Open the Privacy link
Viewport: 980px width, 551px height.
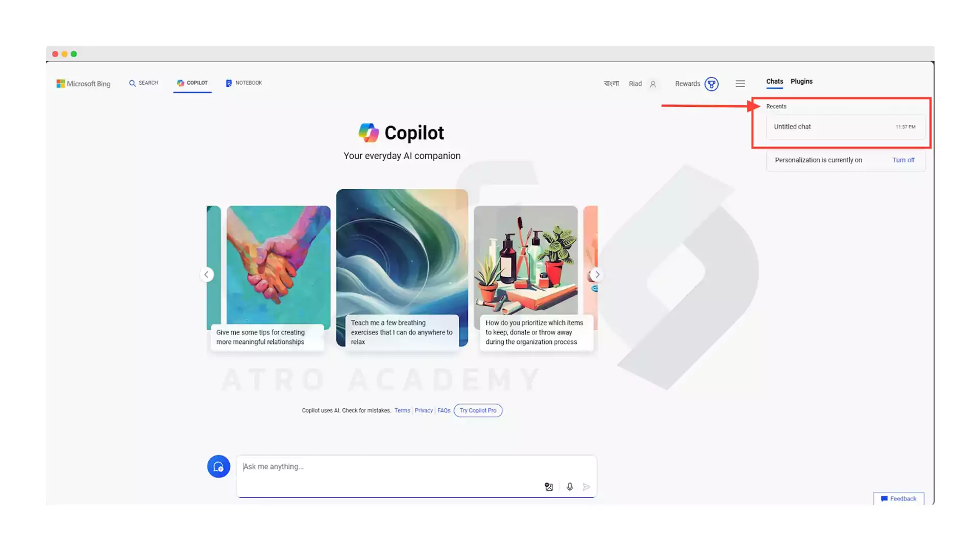click(424, 410)
